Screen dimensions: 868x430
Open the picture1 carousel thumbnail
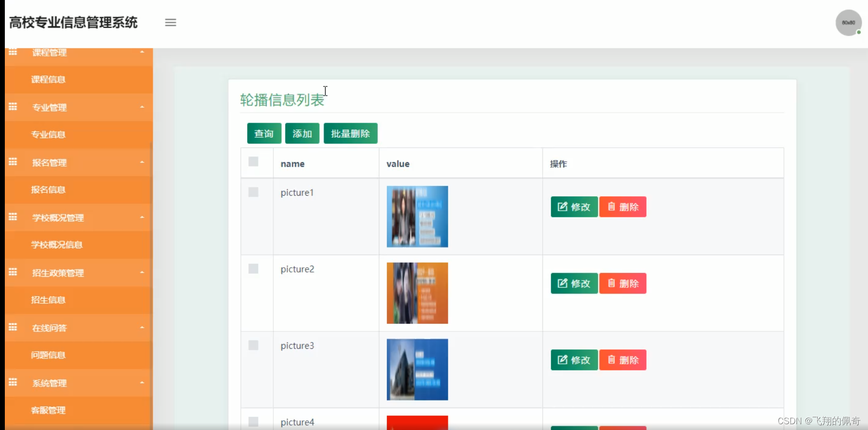coord(417,216)
